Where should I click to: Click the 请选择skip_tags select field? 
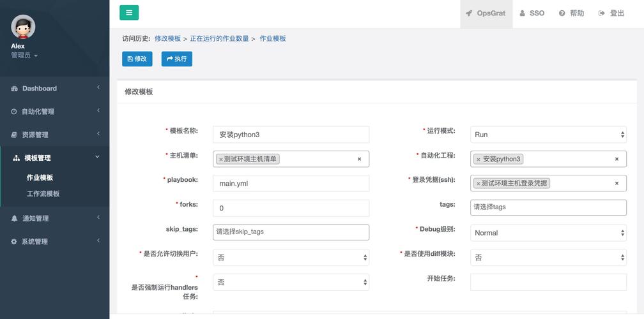click(291, 232)
